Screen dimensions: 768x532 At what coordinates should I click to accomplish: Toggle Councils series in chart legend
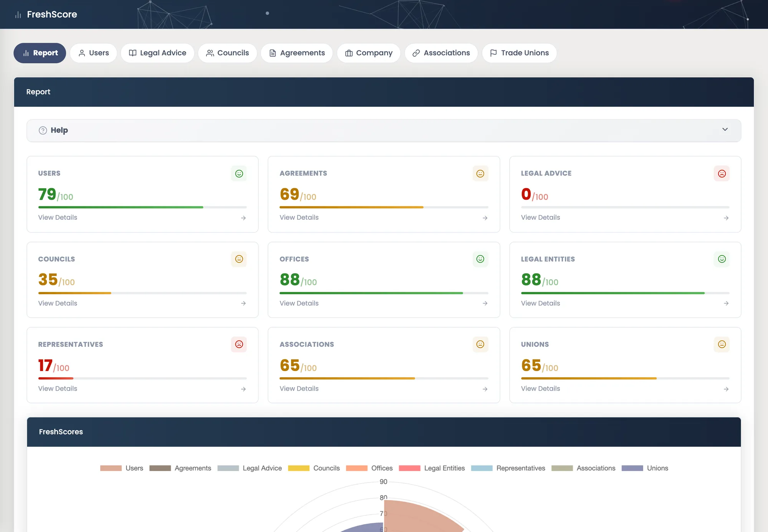[314, 468]
